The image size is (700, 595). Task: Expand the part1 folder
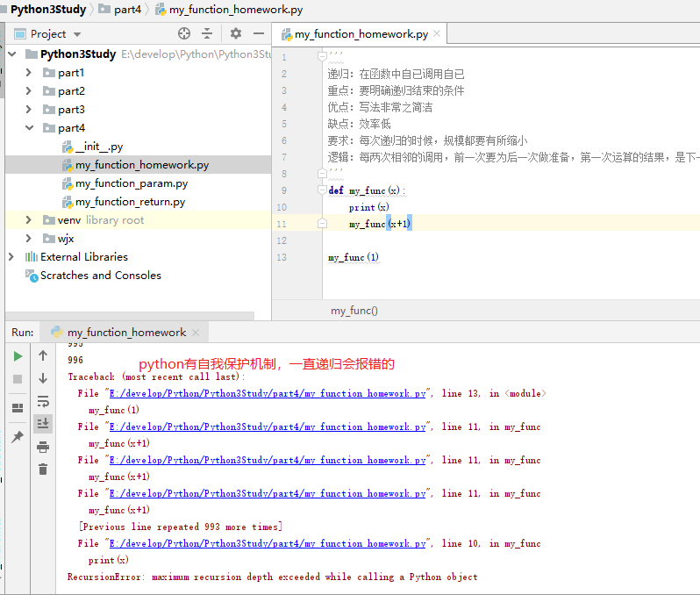(29, 72)
